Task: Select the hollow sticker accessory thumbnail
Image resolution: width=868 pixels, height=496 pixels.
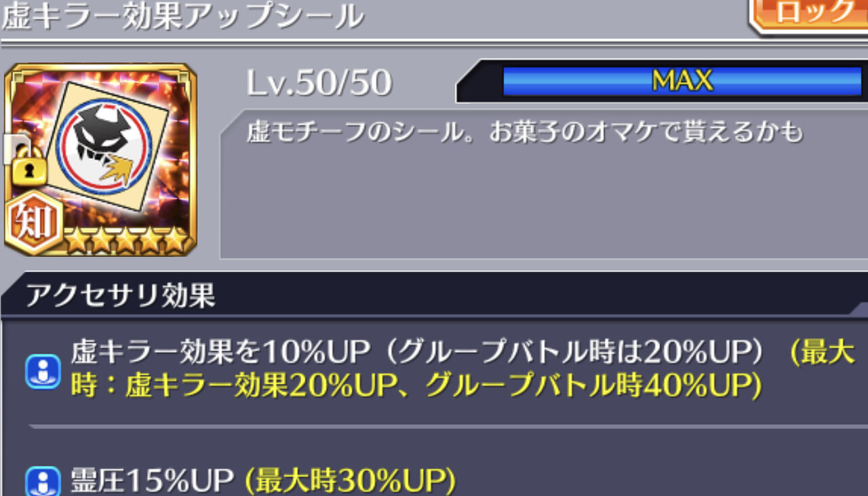Action: tap(101, 159)
